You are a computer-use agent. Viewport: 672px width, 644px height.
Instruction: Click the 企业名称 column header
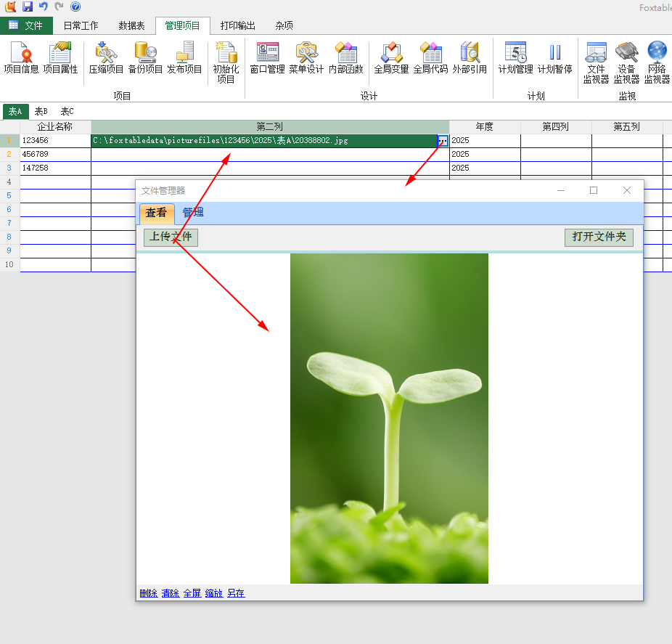(x=55, y=127)
